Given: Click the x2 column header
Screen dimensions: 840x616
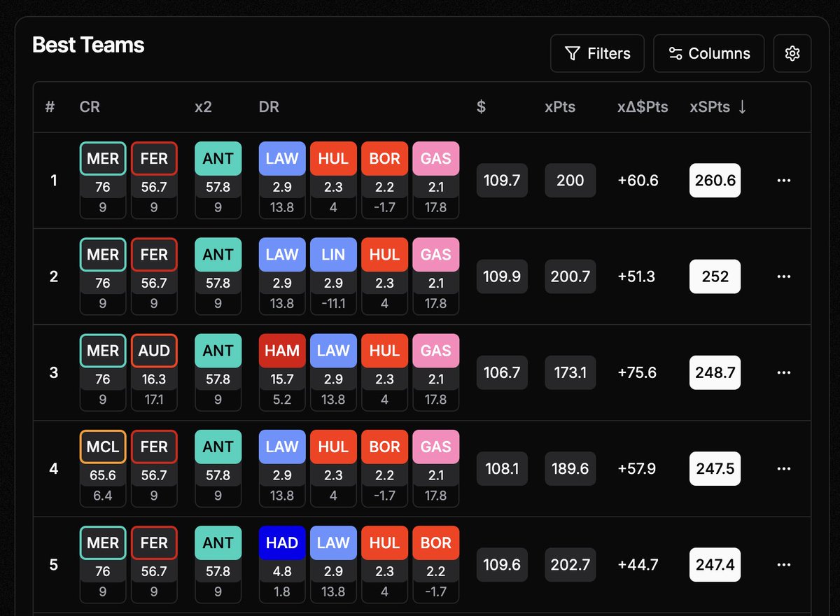Looking at the screenshot, I should point(203,107).
